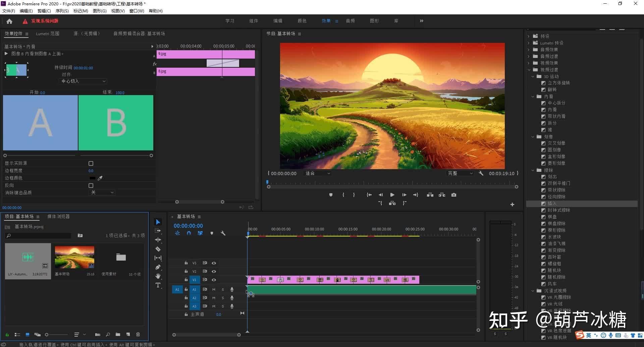The image size is (644, 347).
Task: Toggle timeline snap magnet icon
Action: [189, 233]
